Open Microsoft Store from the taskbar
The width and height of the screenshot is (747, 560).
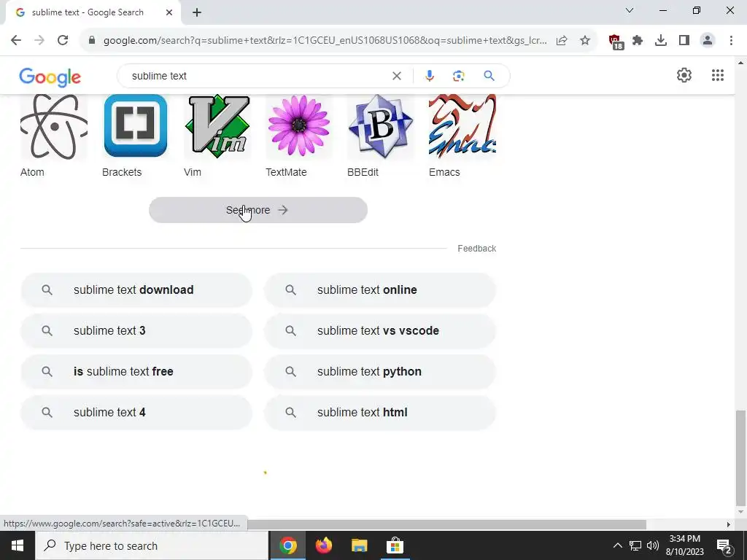[395, 545]
